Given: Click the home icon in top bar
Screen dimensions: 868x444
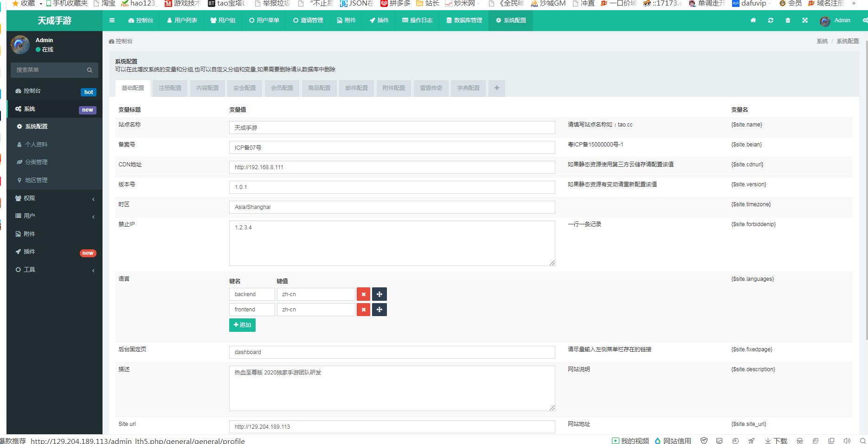Looking at the screenshot, I should (x=753, y=20).
